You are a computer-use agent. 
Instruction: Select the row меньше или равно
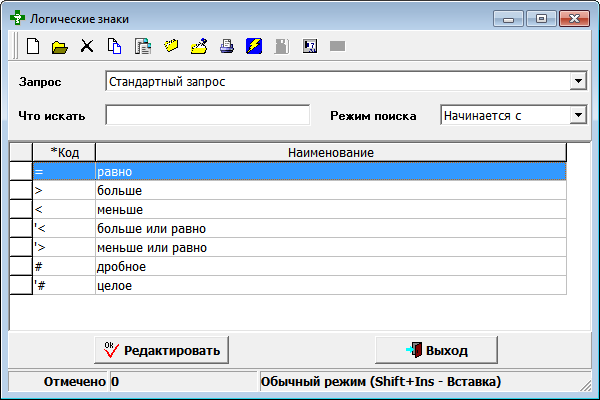coord(300,248)
